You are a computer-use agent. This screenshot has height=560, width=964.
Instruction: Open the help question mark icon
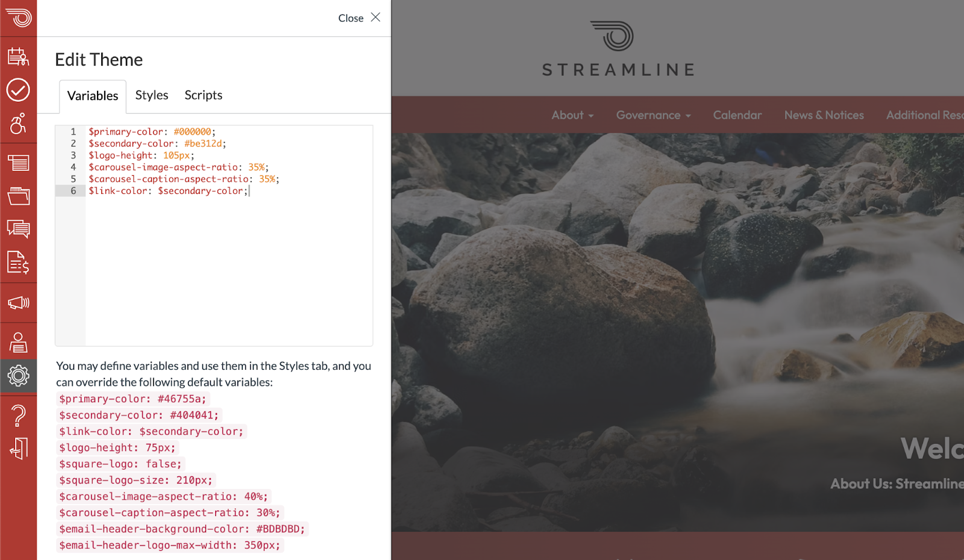(x=18, y=414)
